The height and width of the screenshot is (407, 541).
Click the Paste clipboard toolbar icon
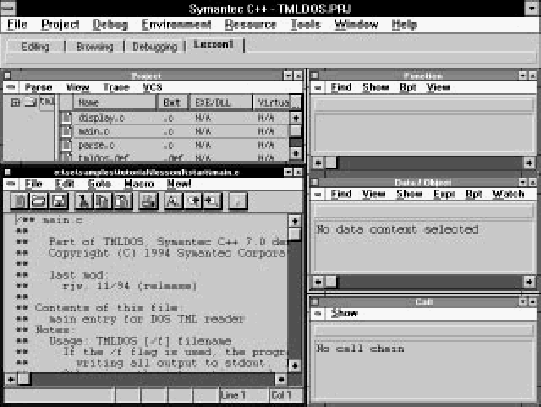coord(122,201)
